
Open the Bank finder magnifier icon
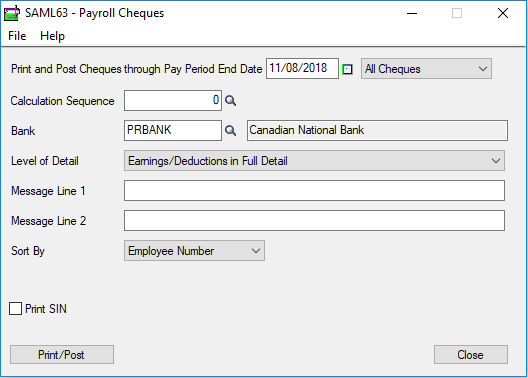pyautogui.click(x=230, y=131)
